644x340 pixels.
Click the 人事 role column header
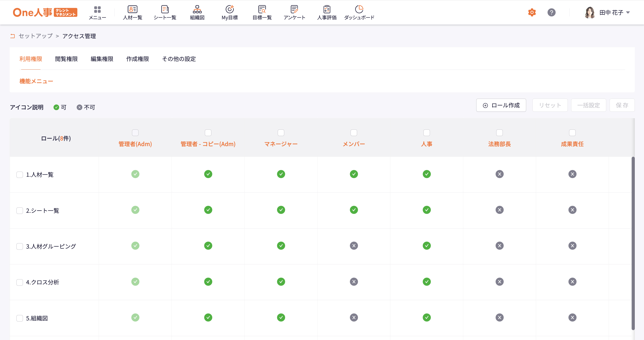coord(427,144)
